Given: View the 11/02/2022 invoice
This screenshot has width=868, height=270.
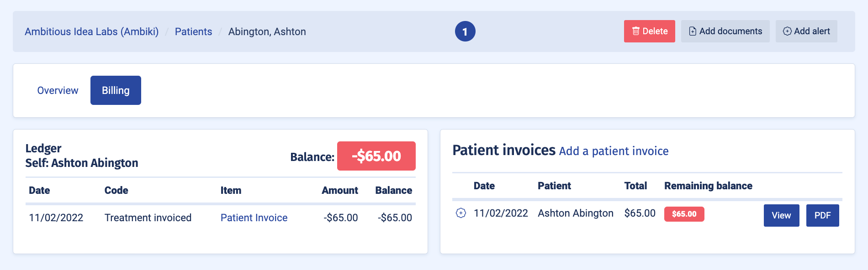Looking at the screenshot, I should pyautogui.click(x=781, y=215).
